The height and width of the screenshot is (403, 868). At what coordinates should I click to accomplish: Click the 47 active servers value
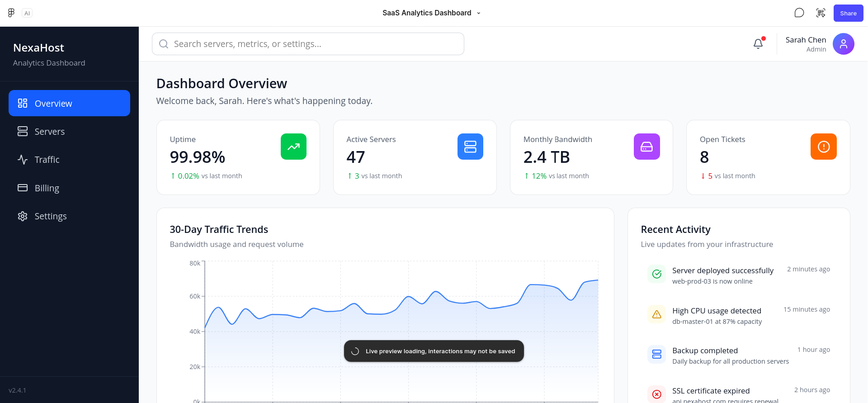[356, 157]
